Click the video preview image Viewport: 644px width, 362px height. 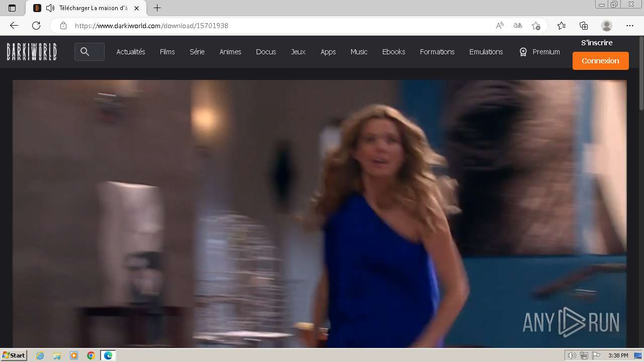[319, 214]
